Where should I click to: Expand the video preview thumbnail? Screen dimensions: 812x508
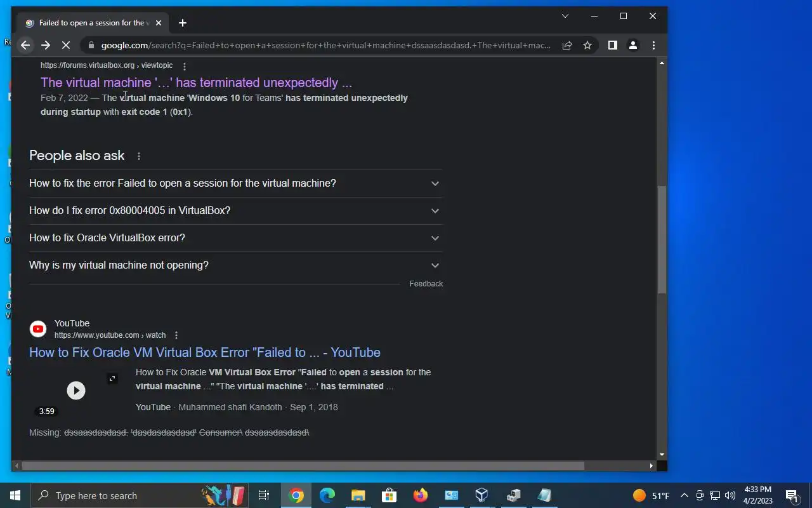112,378
